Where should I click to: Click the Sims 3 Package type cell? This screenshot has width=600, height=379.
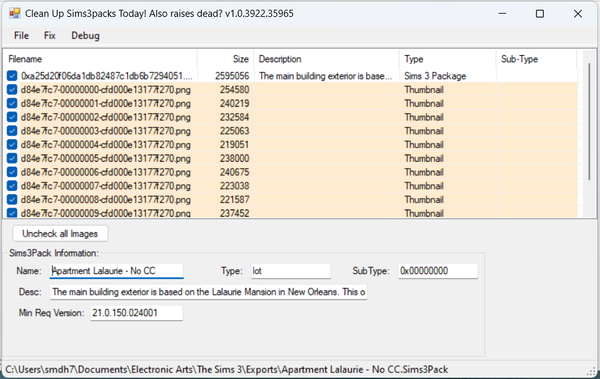435,76
